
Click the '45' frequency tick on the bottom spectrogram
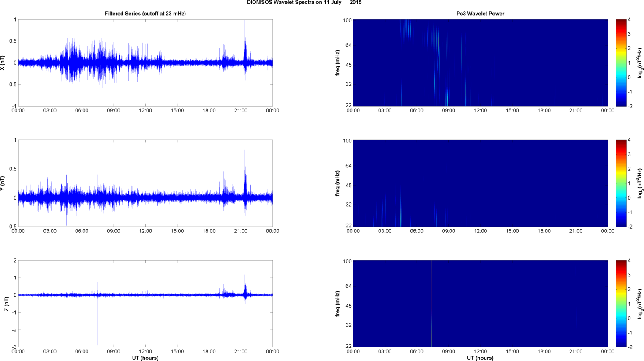click(x=348, y=306)
